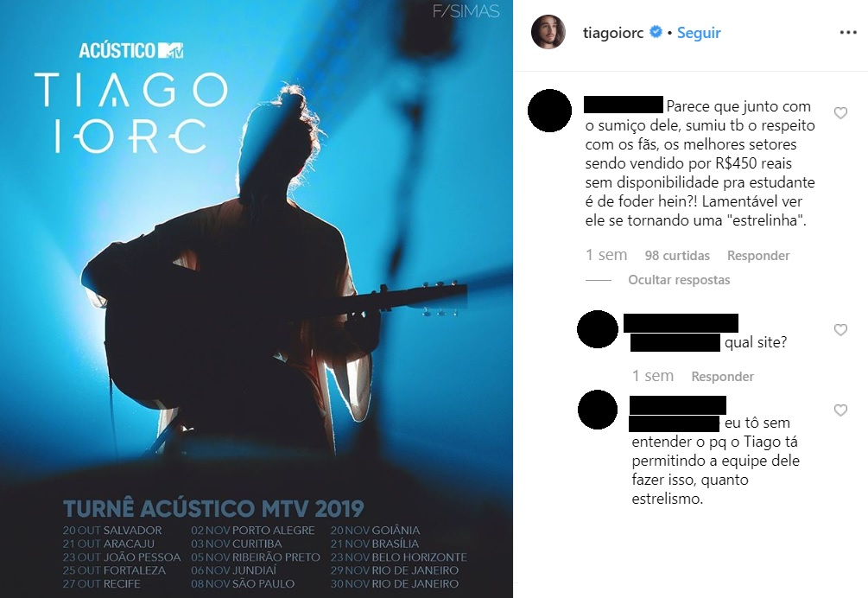Open the first commenter's avatar

click(x=549, y=111)
